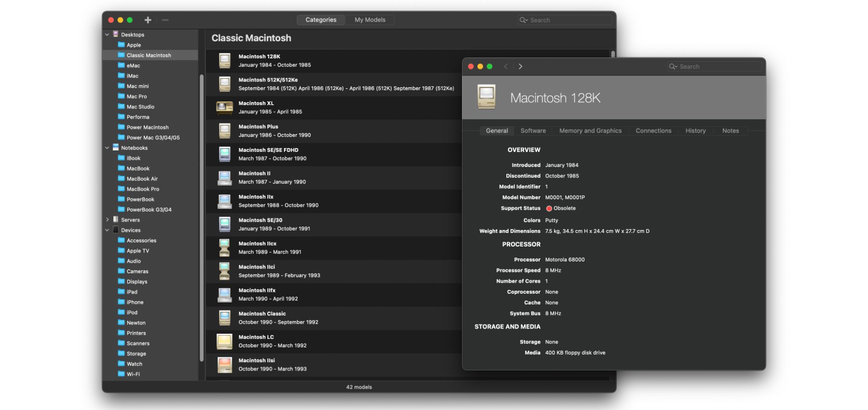Screen dimensions: 868x410
Task: Open the Memory and Graphics tab
Action: click(x=590, y=131)
